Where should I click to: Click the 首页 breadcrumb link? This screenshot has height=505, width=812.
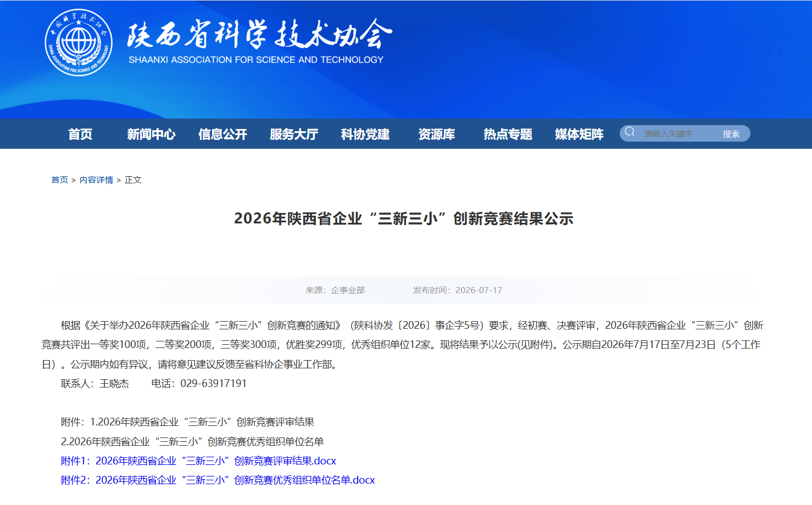(60, 180)
